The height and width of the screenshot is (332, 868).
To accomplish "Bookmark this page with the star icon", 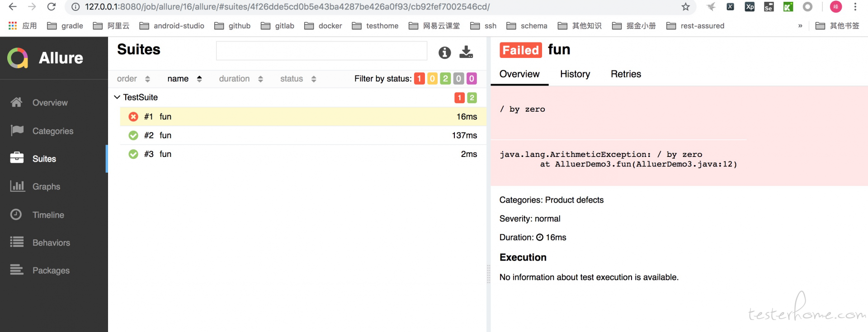I will pos(686,7).
